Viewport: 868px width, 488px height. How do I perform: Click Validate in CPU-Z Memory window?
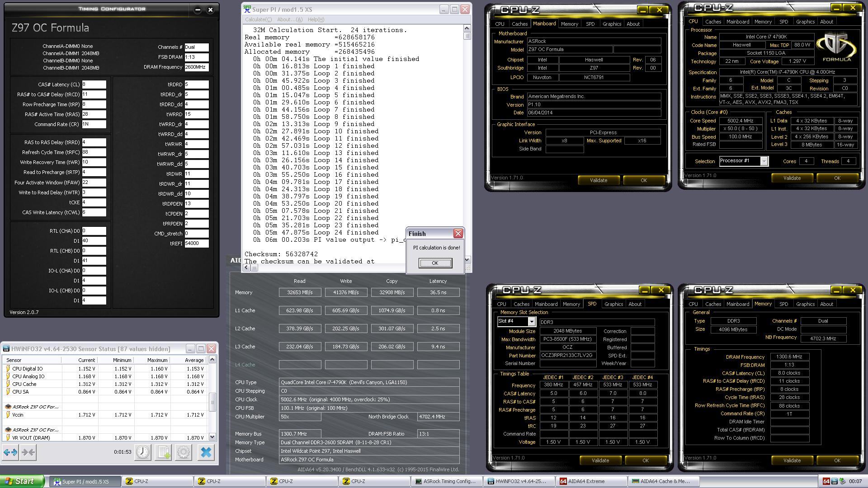coord(792,460)
